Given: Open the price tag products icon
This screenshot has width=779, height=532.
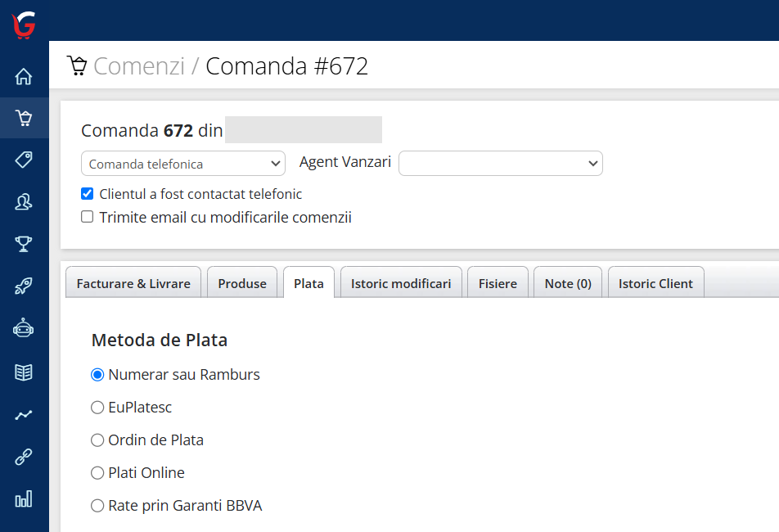Looking at the screenshot, I should [24, 160].
